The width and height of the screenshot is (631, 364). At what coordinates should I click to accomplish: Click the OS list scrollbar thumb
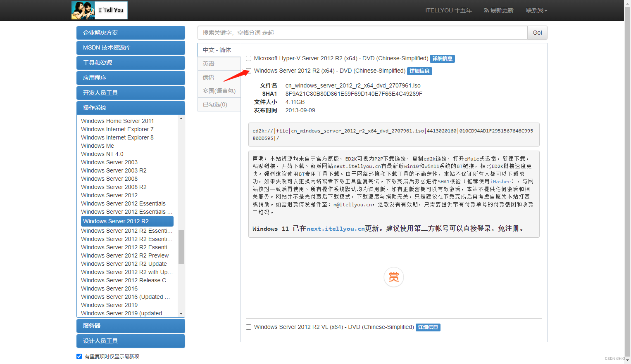pos(181,246)
